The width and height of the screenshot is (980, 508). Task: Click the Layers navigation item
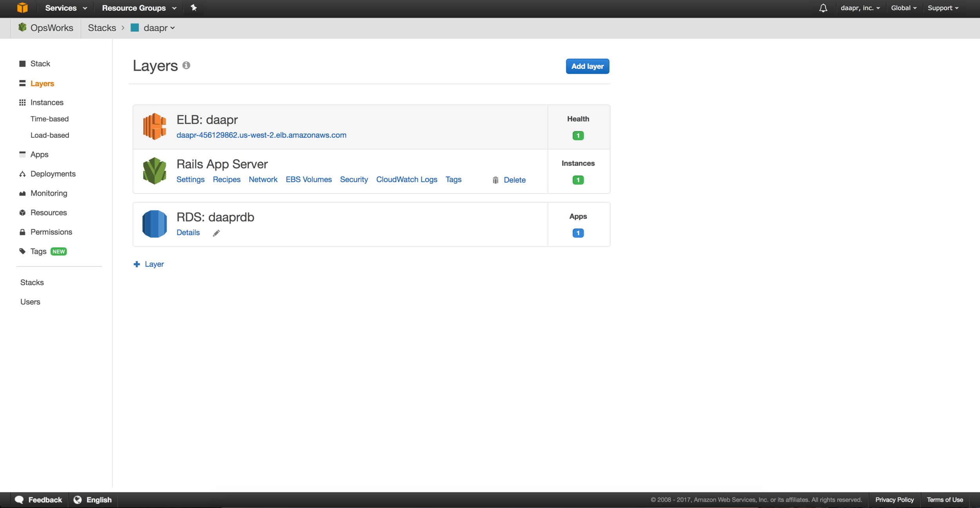click(x=42, y=83)
